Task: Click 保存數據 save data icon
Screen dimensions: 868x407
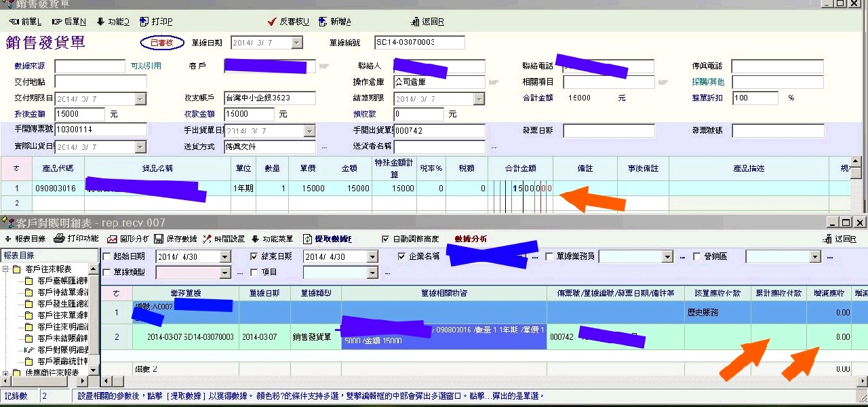Action: (x=159, y=239)
